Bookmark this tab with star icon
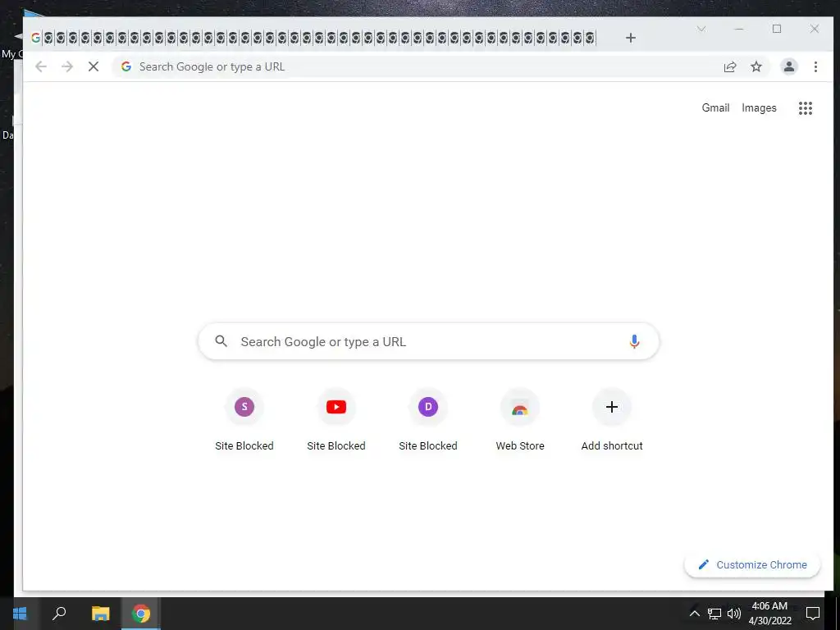Screen dimensions: 840x630 tap(756, 66)
